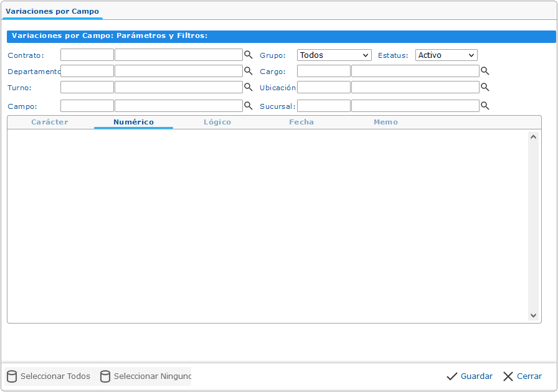Screen dimensions: 558x392
Task: Click the Turno search magnifier icon
Action: tap(248, 87)
